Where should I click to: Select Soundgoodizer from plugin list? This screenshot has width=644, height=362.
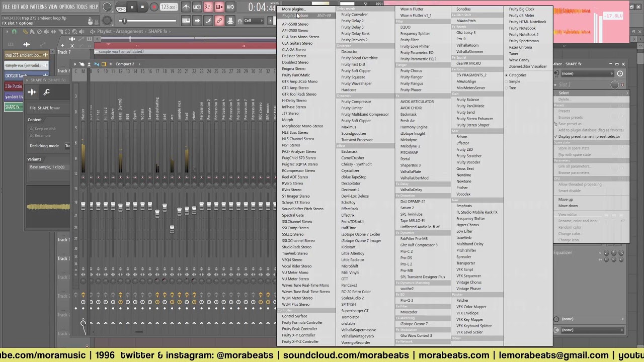pos(354,134)
